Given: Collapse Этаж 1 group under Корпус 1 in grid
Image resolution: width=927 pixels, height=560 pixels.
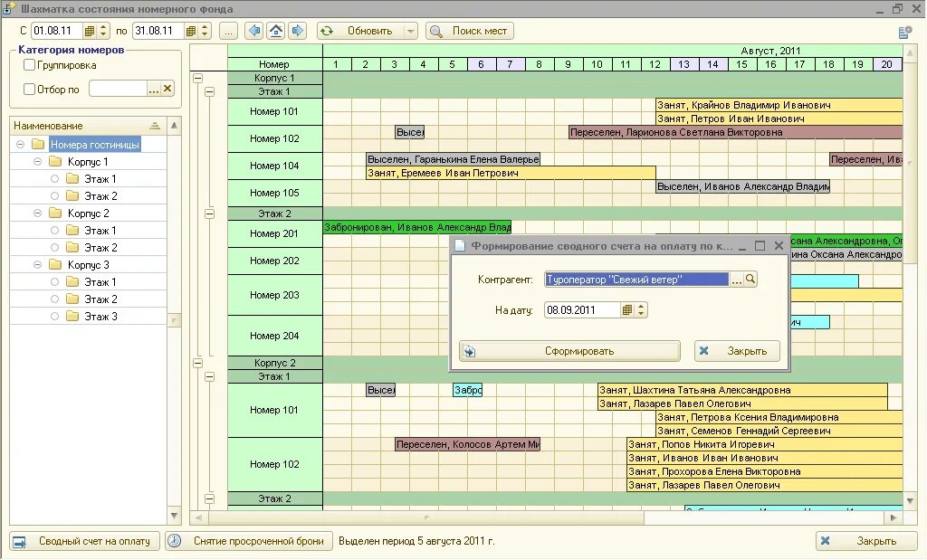Looking at the screenshot, I should pyautogui.click(x=209, y=91).
